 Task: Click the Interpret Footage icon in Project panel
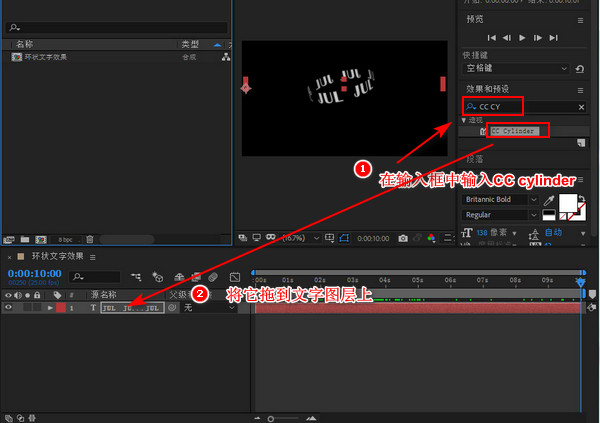pos(9,240)
